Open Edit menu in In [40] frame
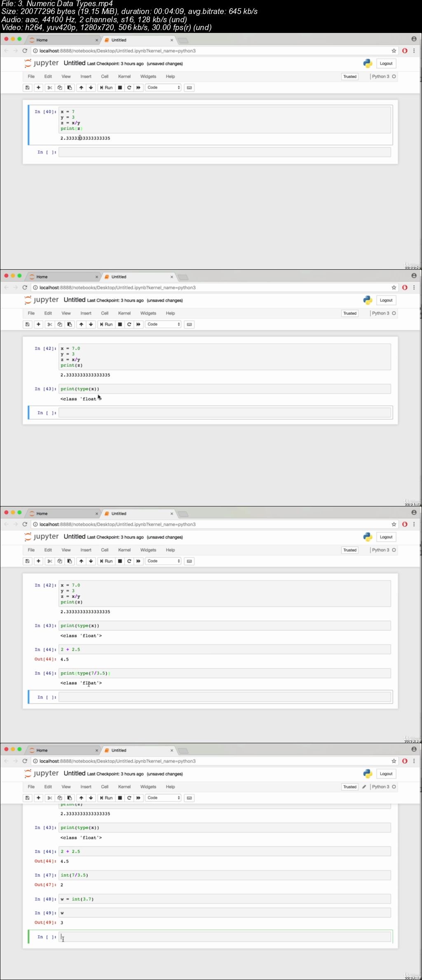The image size is (422, 980). (x=48, y=77)
